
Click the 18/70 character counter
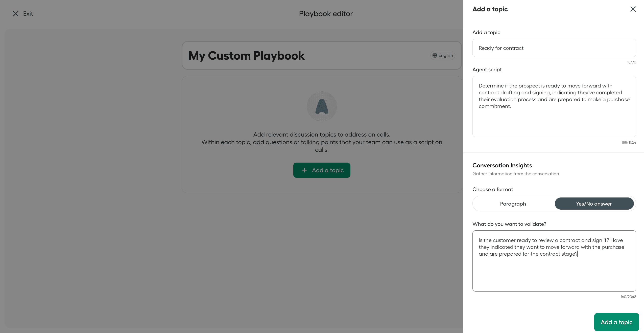coord(631,62)
